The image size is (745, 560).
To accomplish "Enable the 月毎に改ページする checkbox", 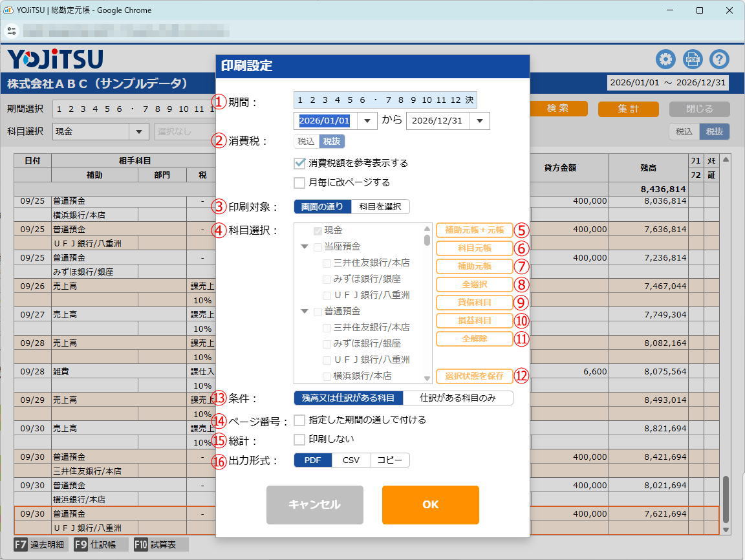I will [299, 183].
